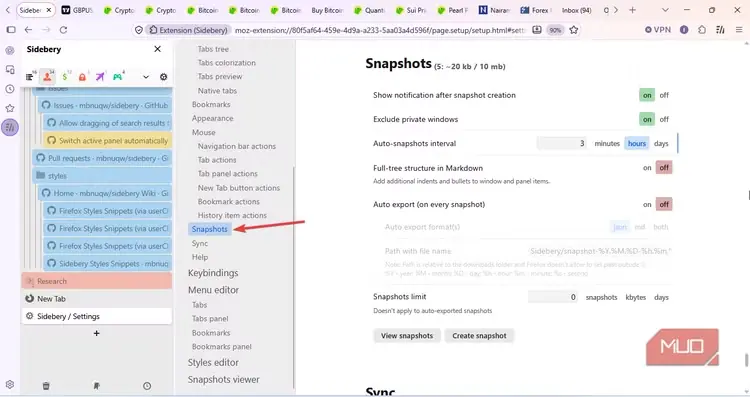Open bookmarks star in the browser sidebar strip
The width and height of the screenshot is (750, 397).
coord(10,108)
